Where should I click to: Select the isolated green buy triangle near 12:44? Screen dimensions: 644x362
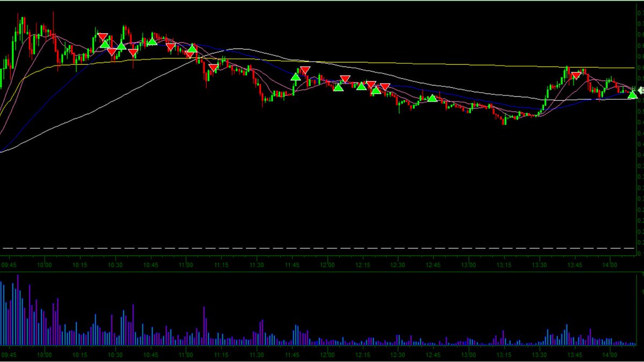432,98
